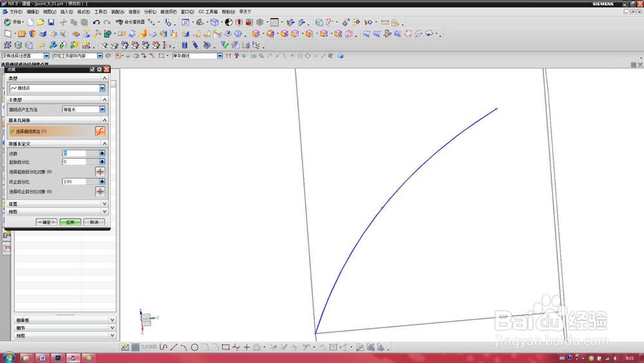Click the 确定 OK button
The width and height of the screenshot is (644, 363).
(46, 222)
